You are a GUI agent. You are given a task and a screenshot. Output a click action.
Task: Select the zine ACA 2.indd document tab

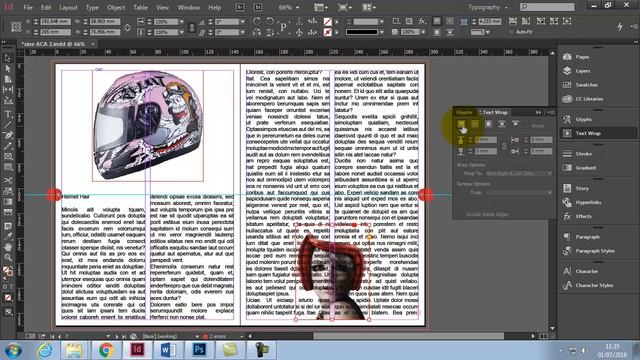[54, 44]
